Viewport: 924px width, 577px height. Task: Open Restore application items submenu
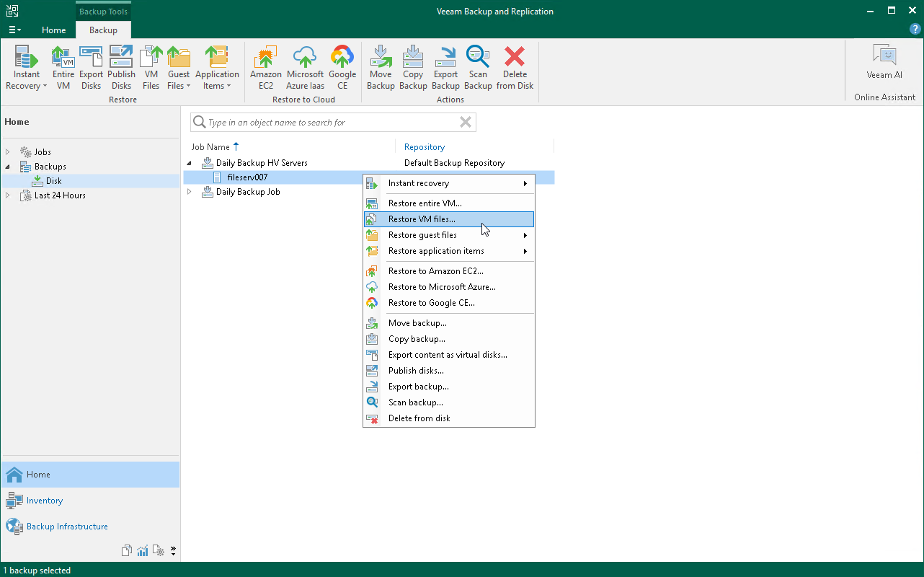click(449, 251)
